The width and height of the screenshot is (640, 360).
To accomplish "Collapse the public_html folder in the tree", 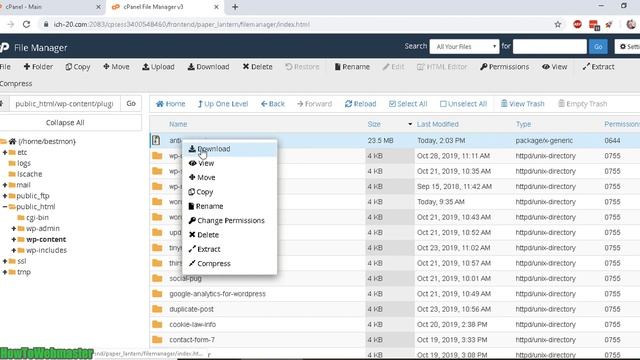I will pos(5,207).
